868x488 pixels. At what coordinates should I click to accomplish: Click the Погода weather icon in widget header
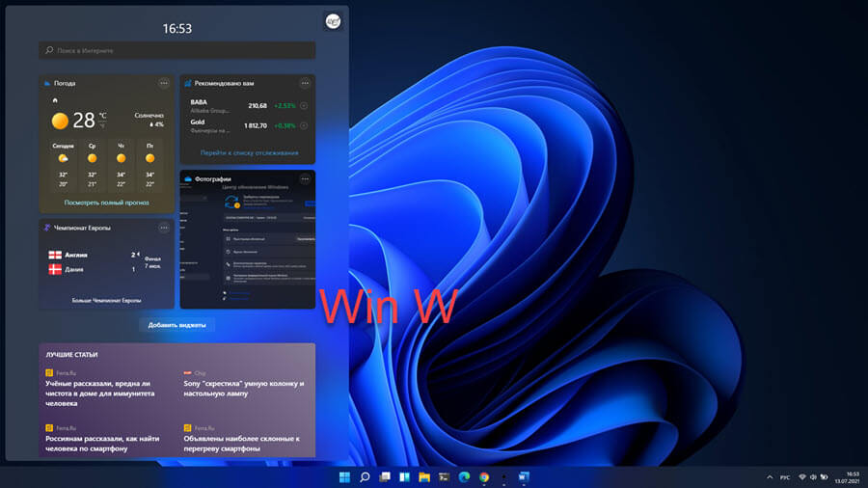pyautogui.click(x=47, y=83)
